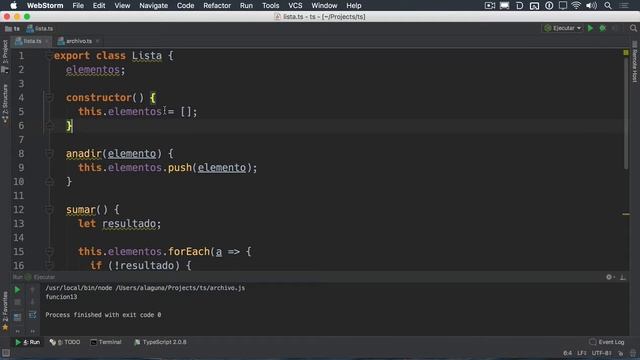Collapse the if block fold on line 16
Viewport: 640px width, 360px height.
pos(49,266)
